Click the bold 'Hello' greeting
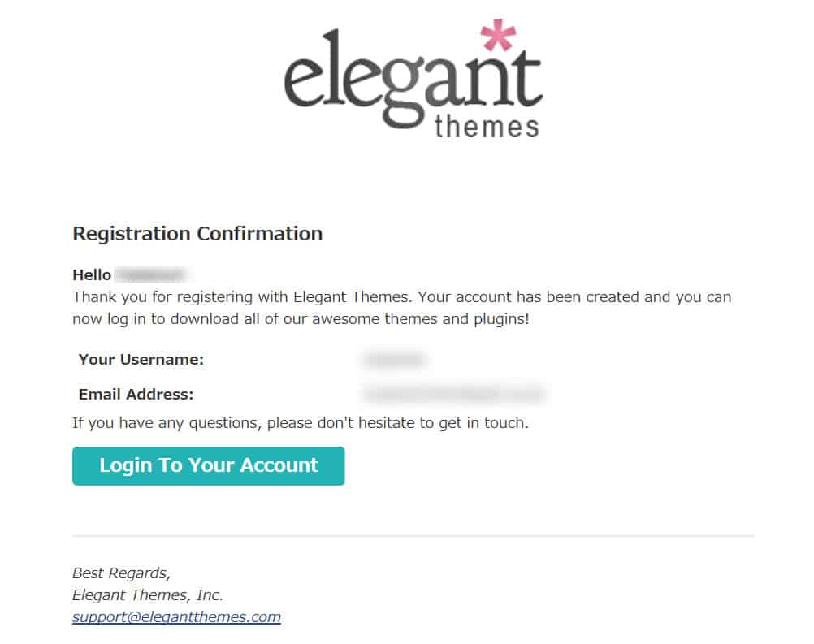This screenshot has width=814, height=644. pos(92,274)
